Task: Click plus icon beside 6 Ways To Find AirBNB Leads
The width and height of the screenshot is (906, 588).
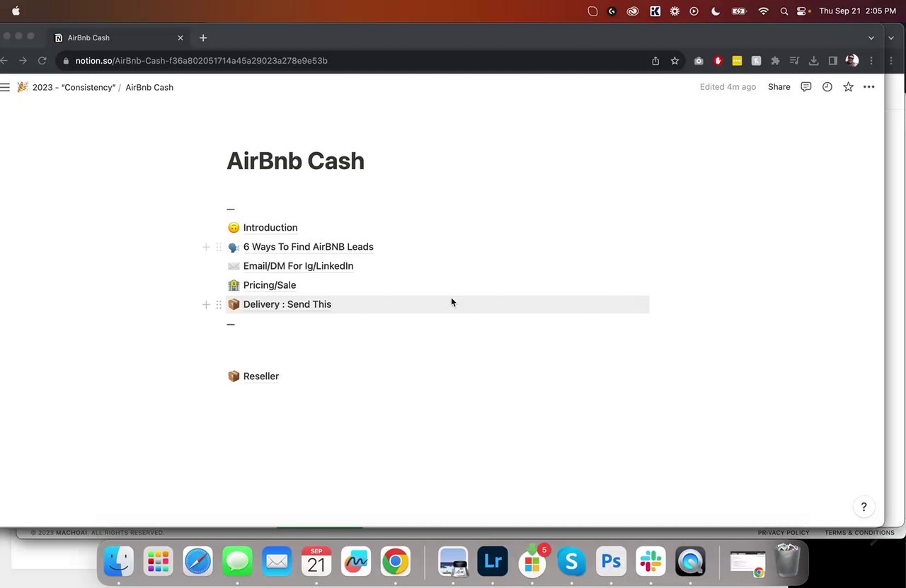Action: (206, 247)
